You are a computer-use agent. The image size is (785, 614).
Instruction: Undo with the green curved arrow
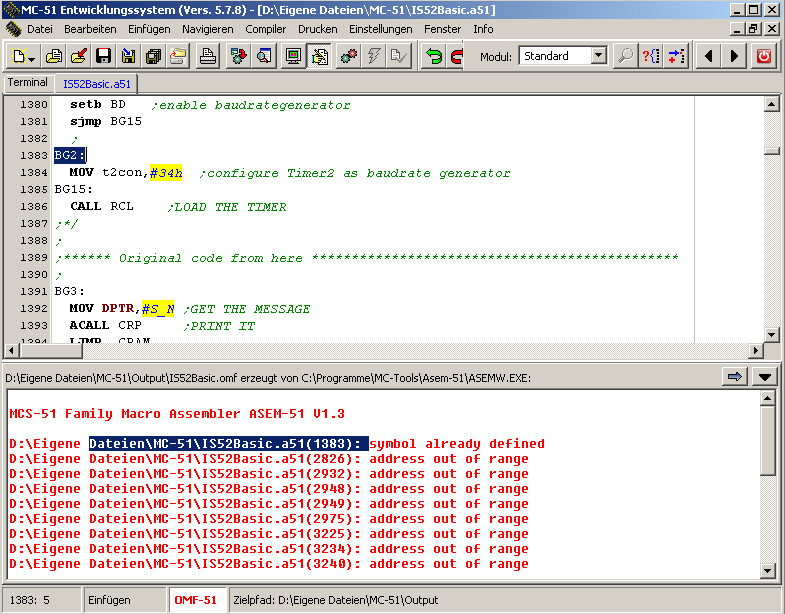434,56
